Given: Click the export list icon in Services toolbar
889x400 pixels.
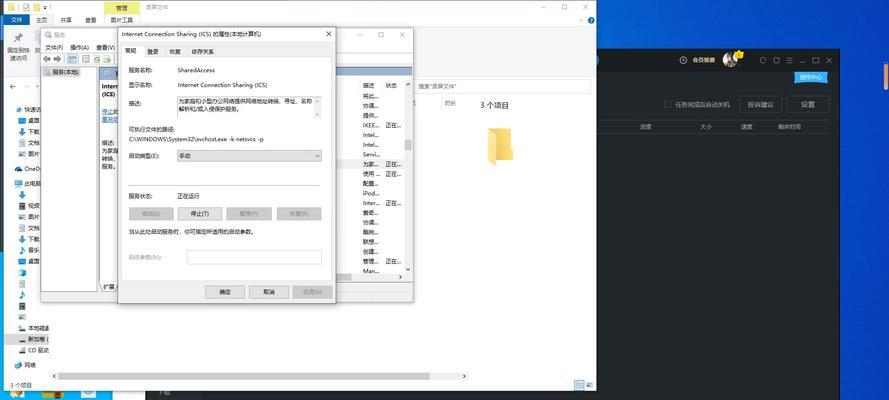Looking at the screenshot, I should pos(107,59).
